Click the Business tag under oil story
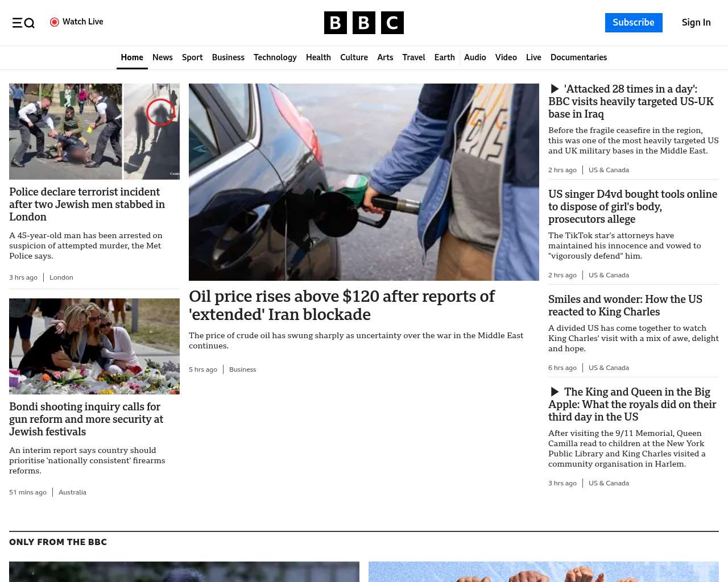 click(x=243, y=369)
